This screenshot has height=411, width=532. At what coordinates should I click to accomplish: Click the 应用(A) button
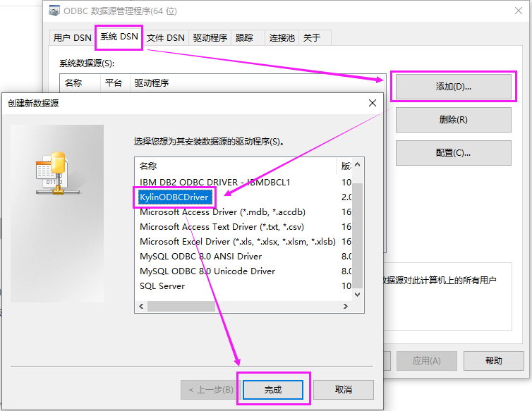[x=426, y=361]
